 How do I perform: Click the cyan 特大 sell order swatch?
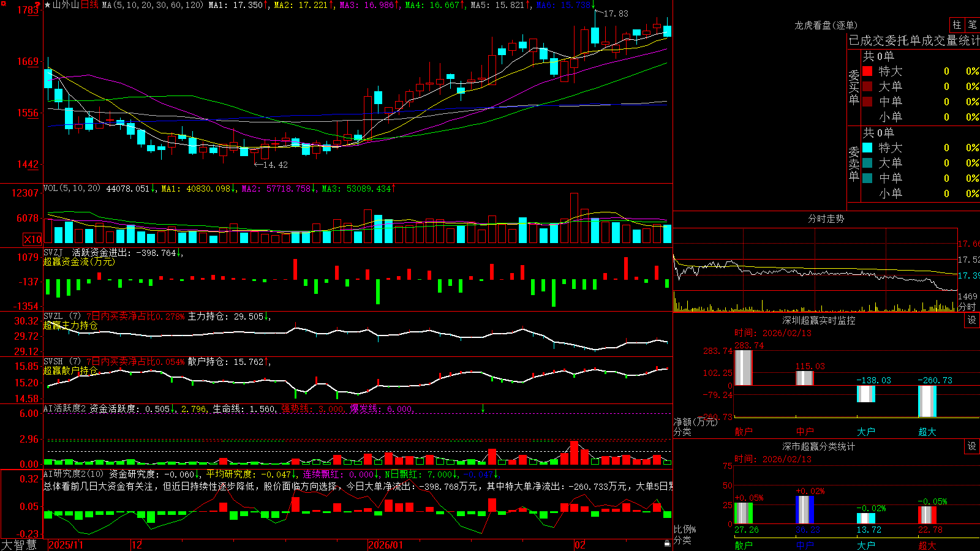[867, 148]
